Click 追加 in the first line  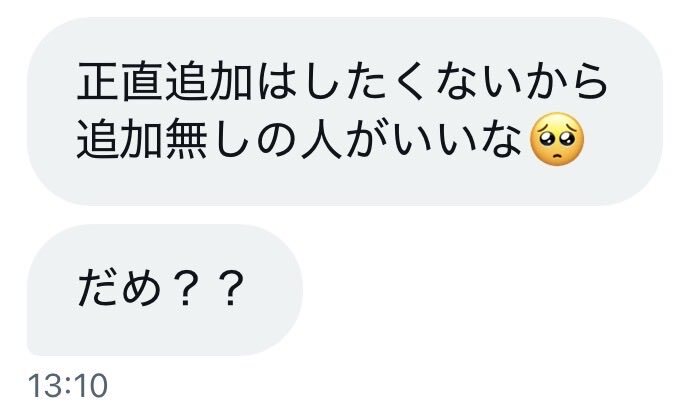point(208,81)
